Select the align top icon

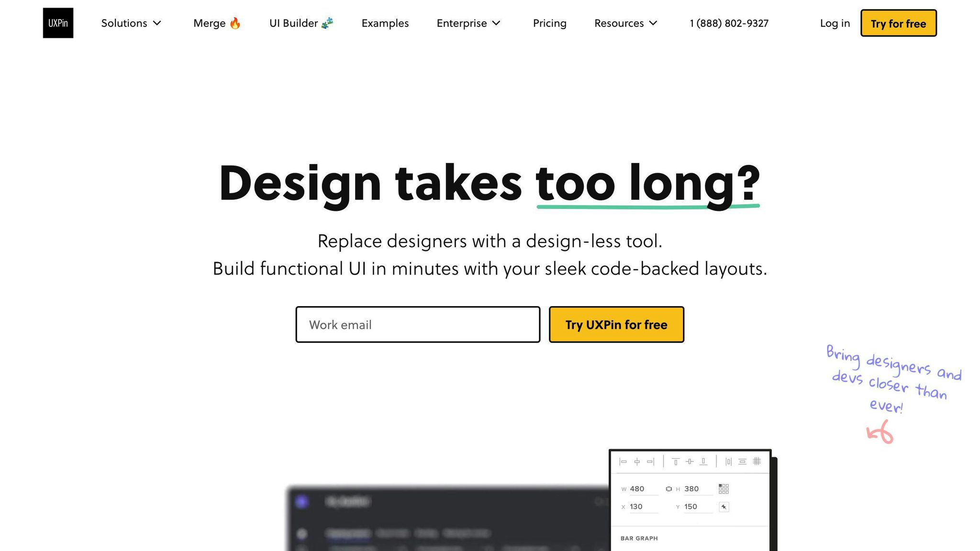tap(676, 461)
